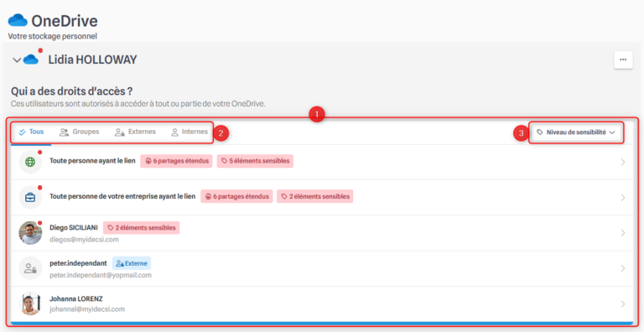Expand the Johanna LORENZ row chevron
The height and width of the screenshot is (332, 644).
(623, 304)
